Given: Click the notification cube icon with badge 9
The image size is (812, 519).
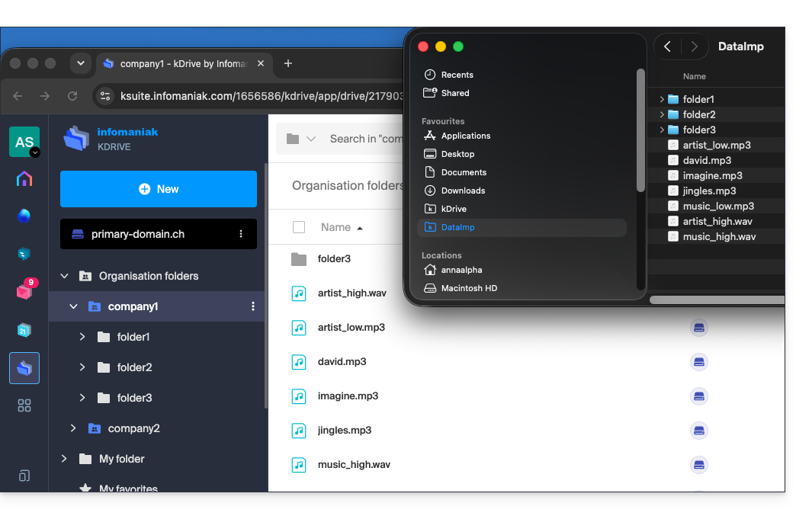Looking at the screenshot, I should (24, 291).
